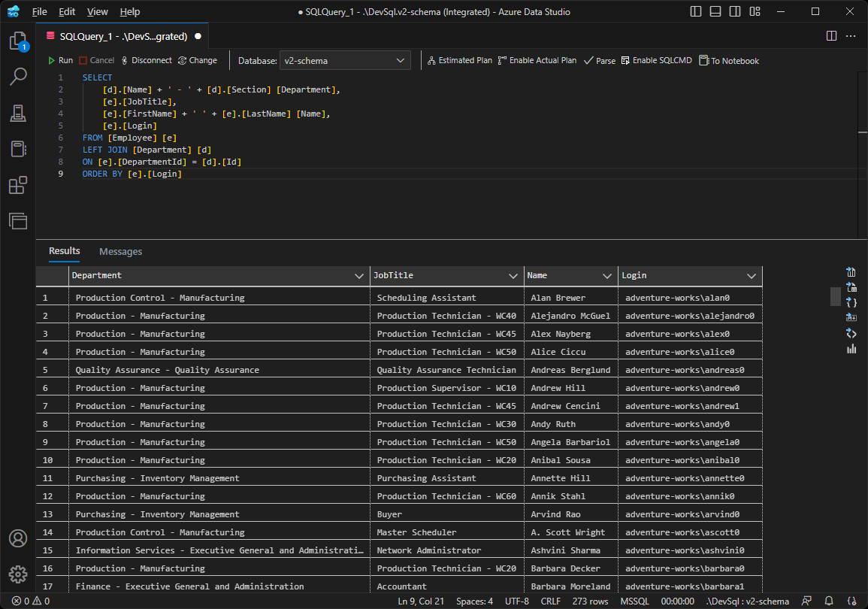The image size is (868, 609).
Task: Open Customize Layout icon in title bar
Action: point(755,11)
